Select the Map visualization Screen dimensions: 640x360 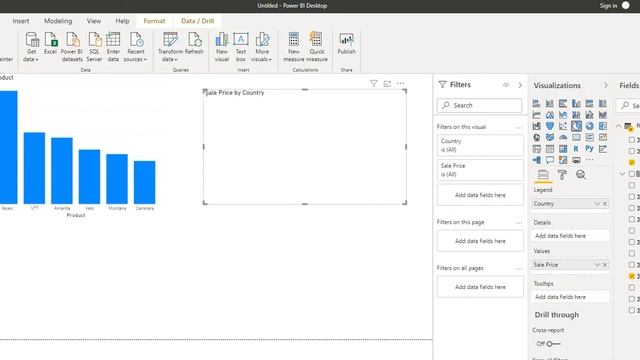pyautogui.click(x=536, y=138)
